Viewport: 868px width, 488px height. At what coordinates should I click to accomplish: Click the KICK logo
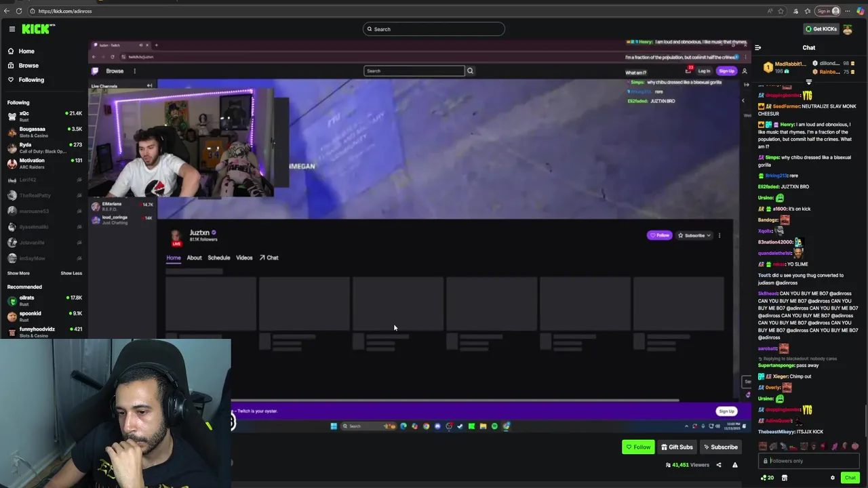(x=38, y=29)
